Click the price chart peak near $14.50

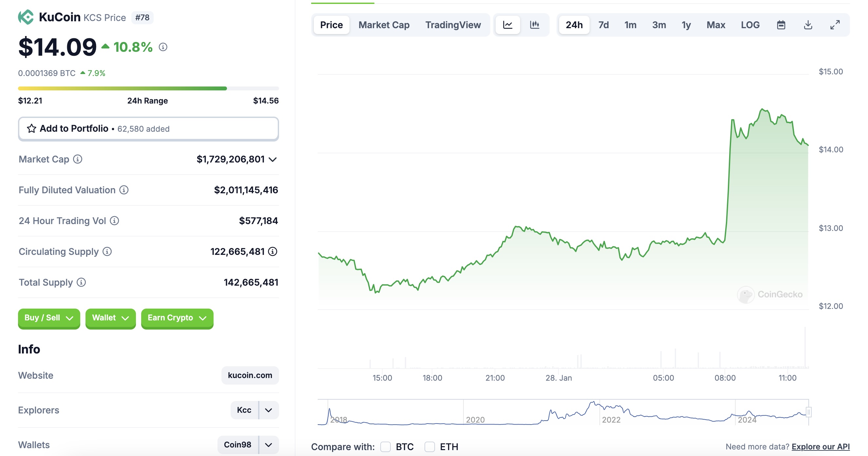[762, 109]
